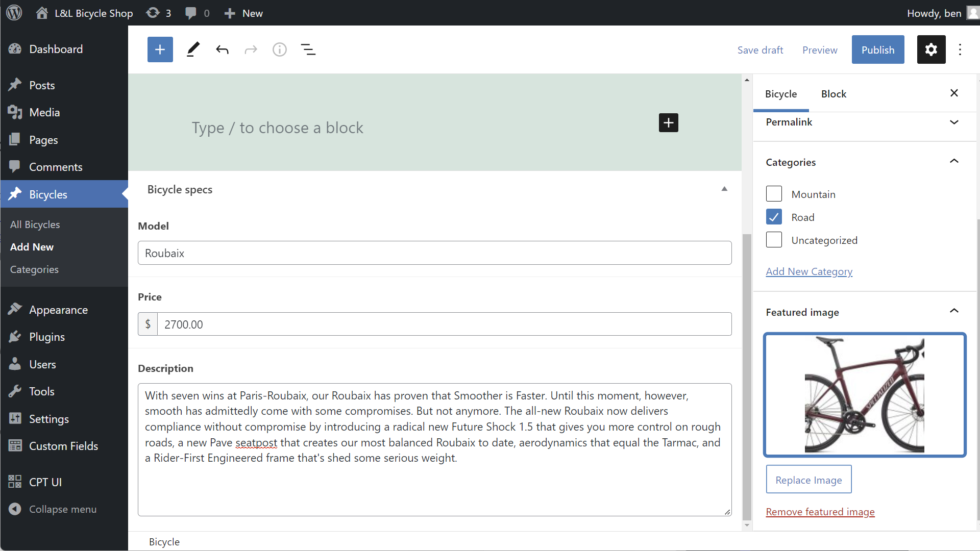Viewport: 980px width, 551px height.
Task: Toggle the settings gear sidebar button
Action: pyautogui.click(x=931, y=49)
